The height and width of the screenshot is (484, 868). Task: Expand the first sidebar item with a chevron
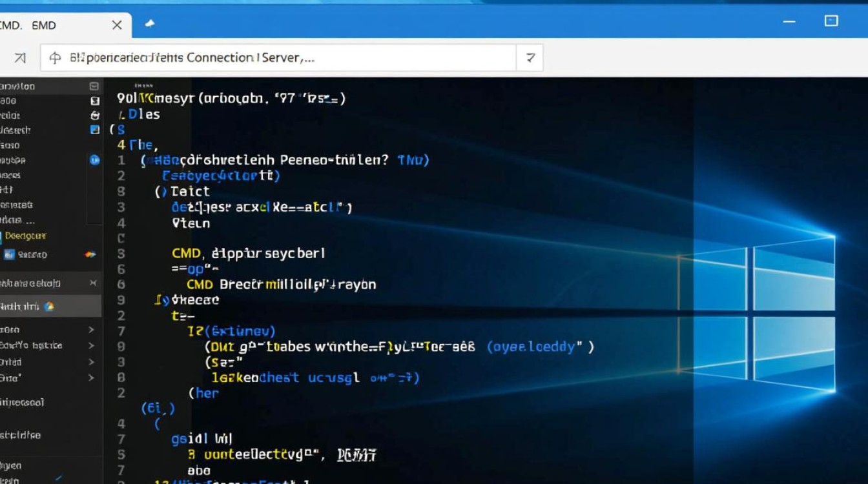91,330
